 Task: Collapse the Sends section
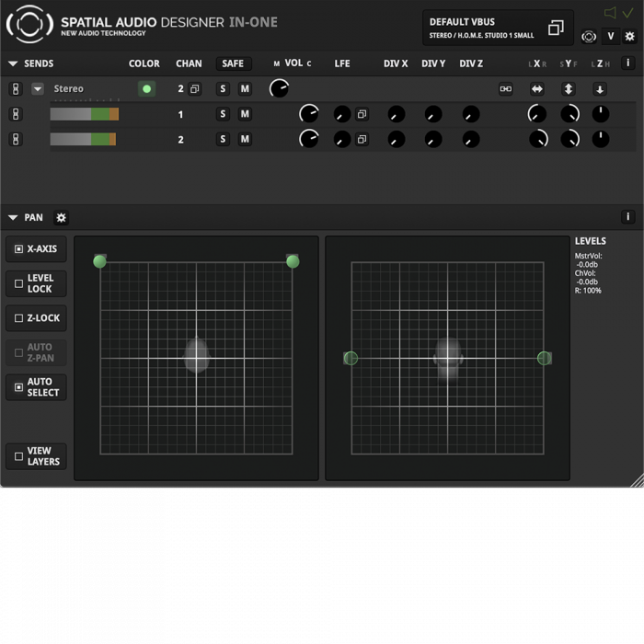[13, 63]
